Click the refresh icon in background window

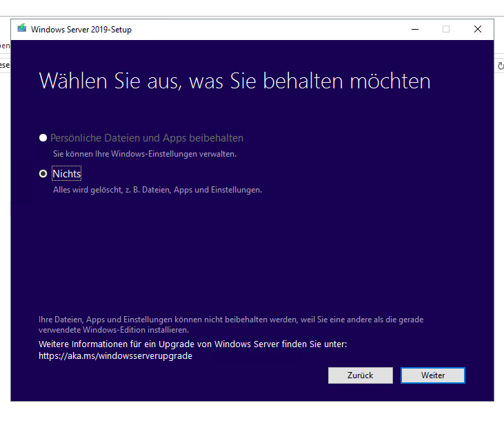point(501,66)
